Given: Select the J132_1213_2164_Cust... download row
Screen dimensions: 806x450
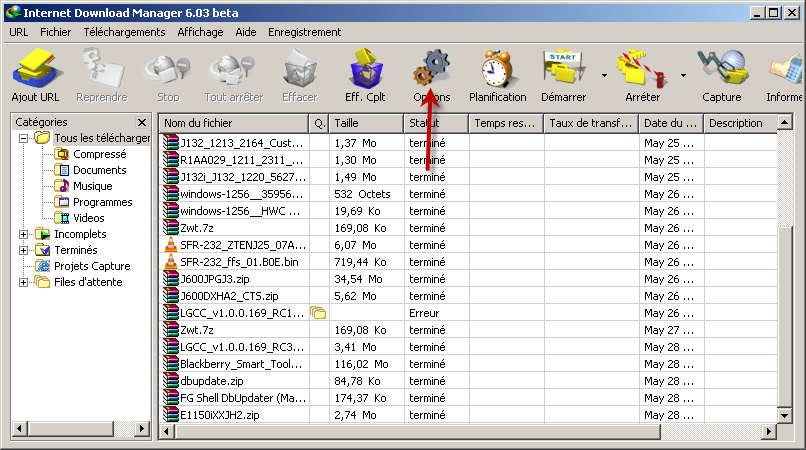Looking at the screenshot, I should [468, 143].
